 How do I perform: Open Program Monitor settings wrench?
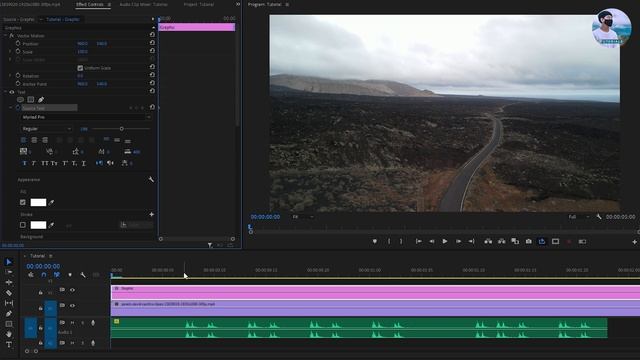[599, 217]
